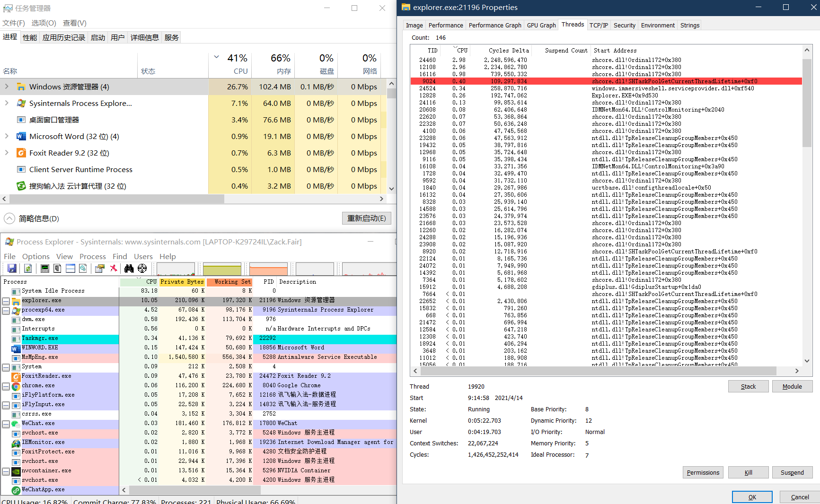Click the Save icon in Process Explorer toolbar

[12, 269]
